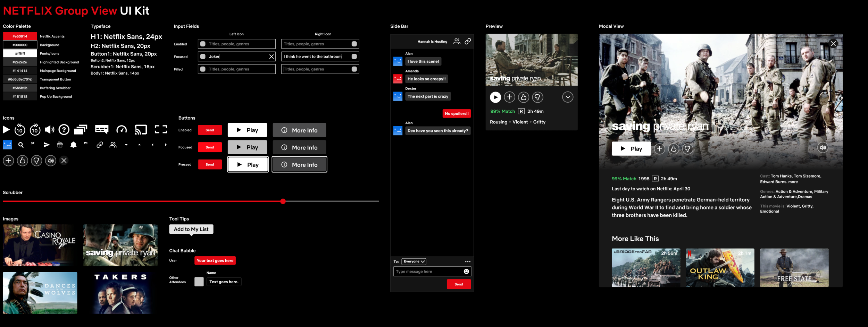This screenshot has height=327, width=868.
Task: Like the movie in the Modal View
Action: point(674,149)
